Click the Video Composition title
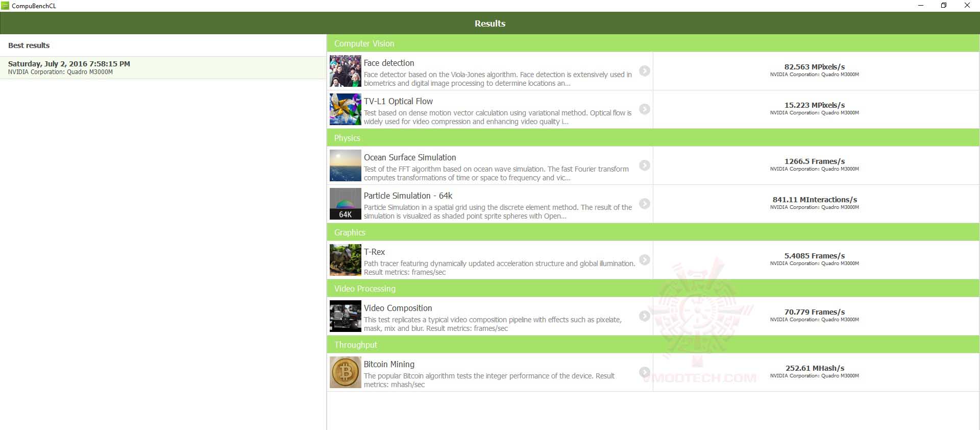Viewport: 980px width, 430px height. 398,308
